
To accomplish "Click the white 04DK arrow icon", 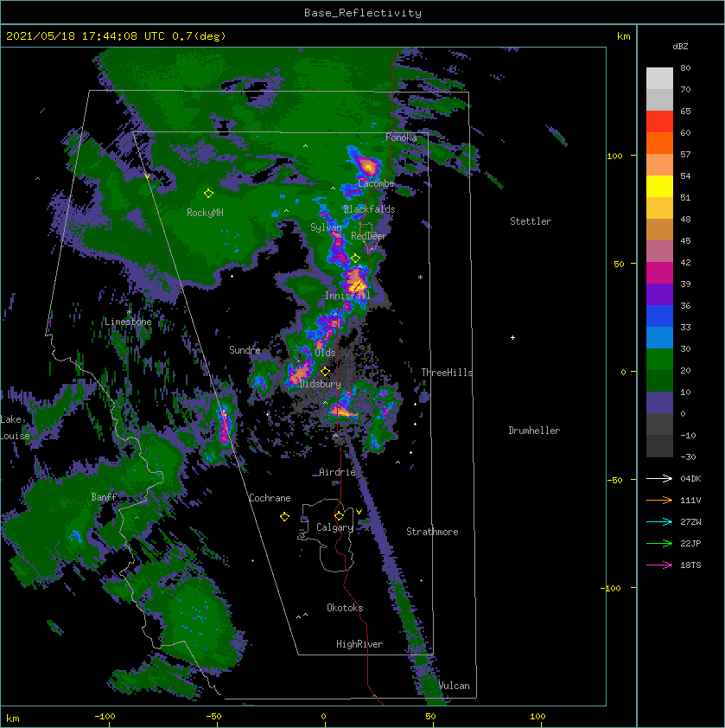I will 659,479.
